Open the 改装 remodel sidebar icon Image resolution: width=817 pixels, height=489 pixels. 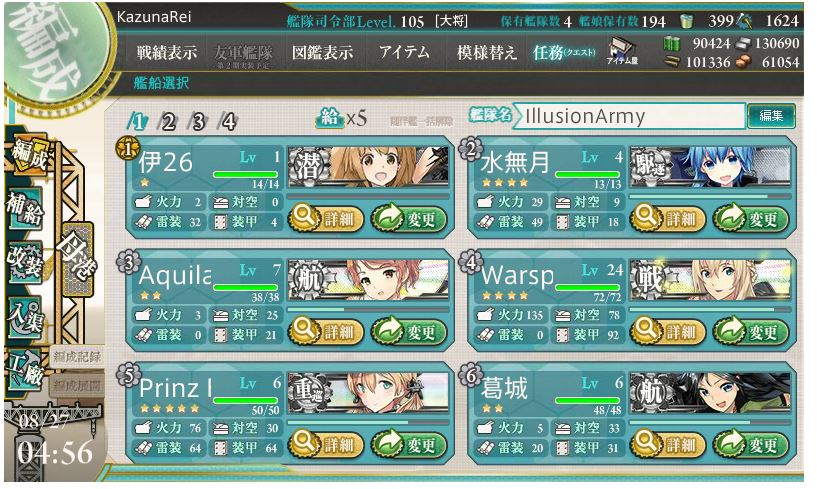click(x=24, y=262)
